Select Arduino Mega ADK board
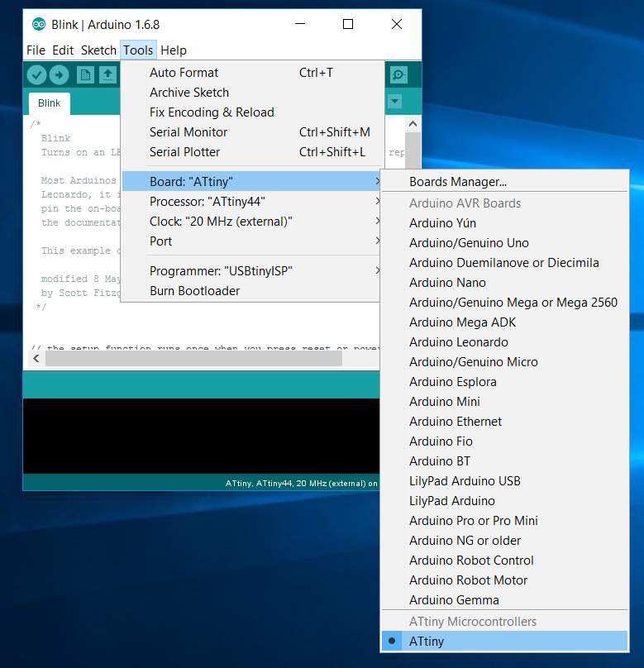644x668 pixels. click(x=505, y=322)
